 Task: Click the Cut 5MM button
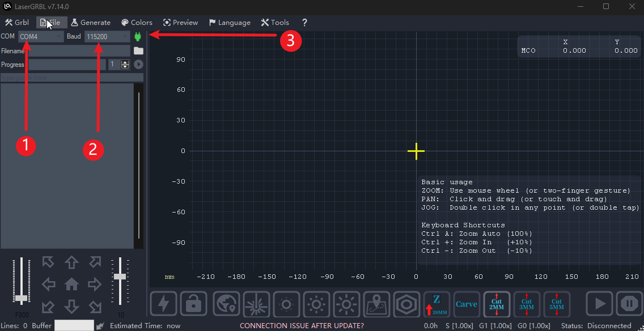557,304
